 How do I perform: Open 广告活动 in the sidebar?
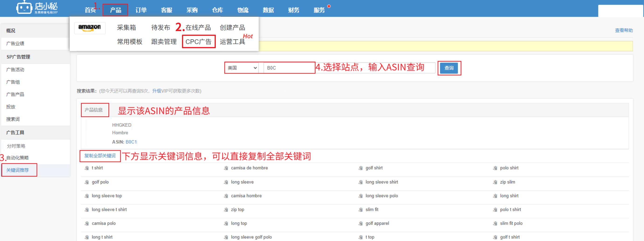(x=15, y=69)
